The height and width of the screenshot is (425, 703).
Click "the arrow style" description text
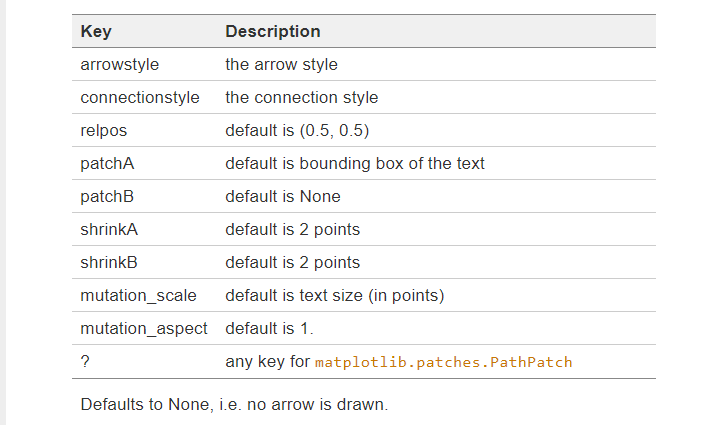[x=281, y=65]
